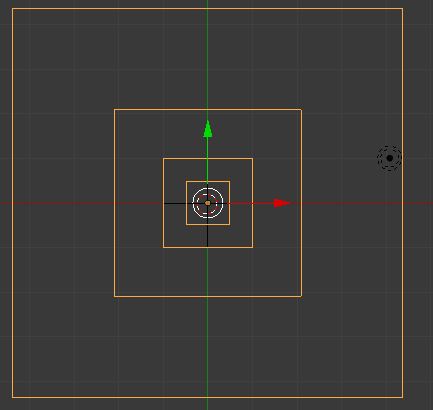Grab the red X-axis gizmo arrow
The height and width of the screenshot is (410, 433).
point(282,203)
